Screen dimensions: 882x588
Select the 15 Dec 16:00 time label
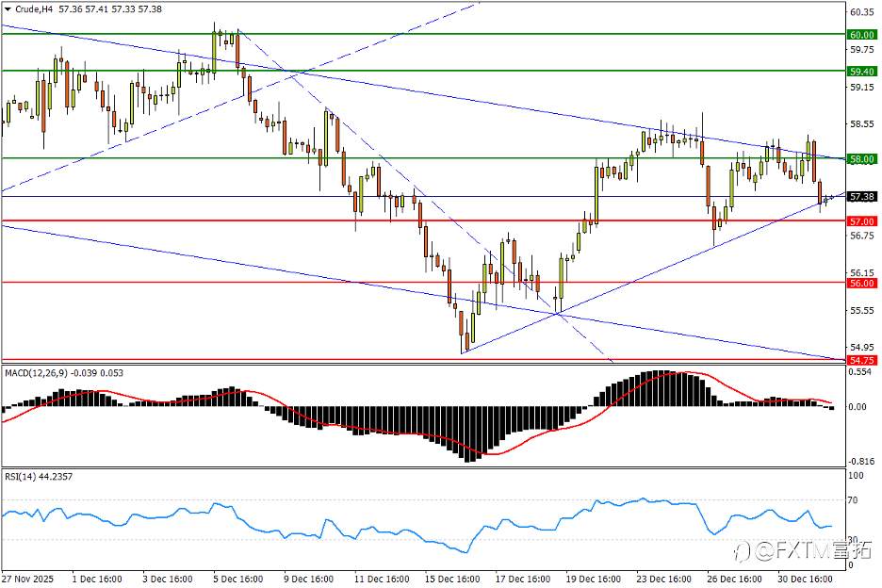tap(451, 579)
